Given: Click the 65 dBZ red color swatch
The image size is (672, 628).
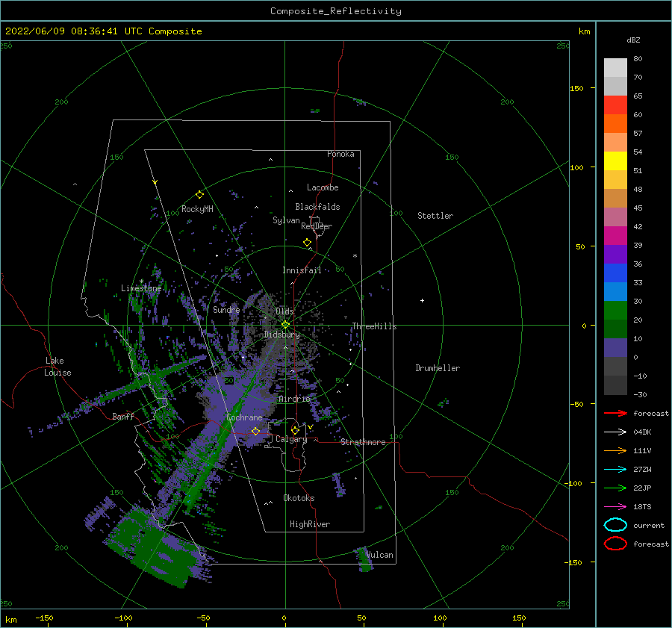Looking at the screenshot, I should (615, 105).
